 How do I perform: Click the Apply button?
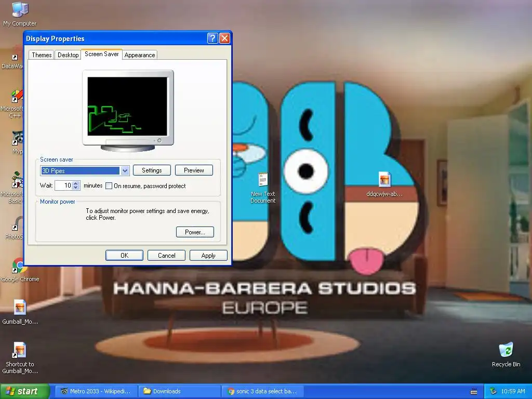coord(208,256)
